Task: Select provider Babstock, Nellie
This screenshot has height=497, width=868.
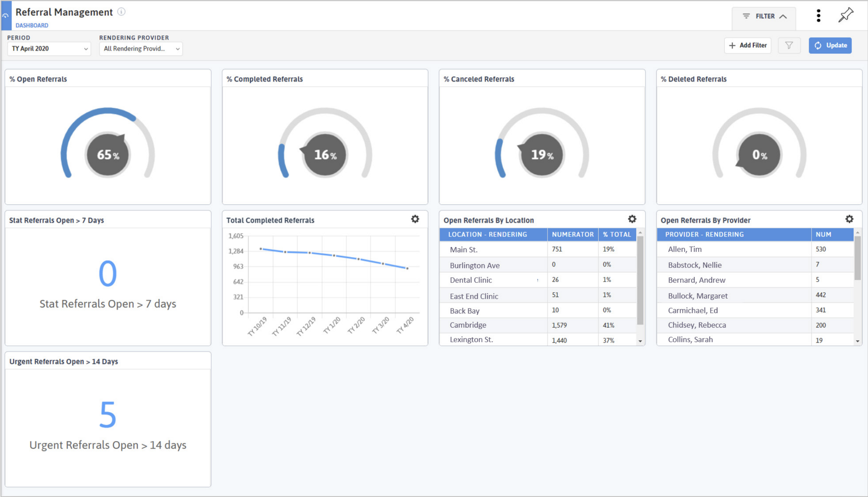Action: pos(755,265)
